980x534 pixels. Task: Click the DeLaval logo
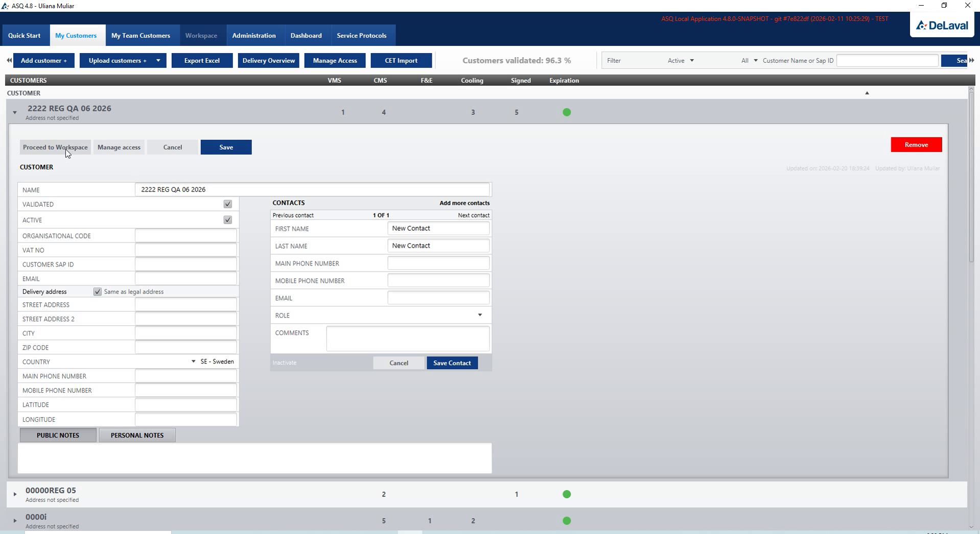942,26
